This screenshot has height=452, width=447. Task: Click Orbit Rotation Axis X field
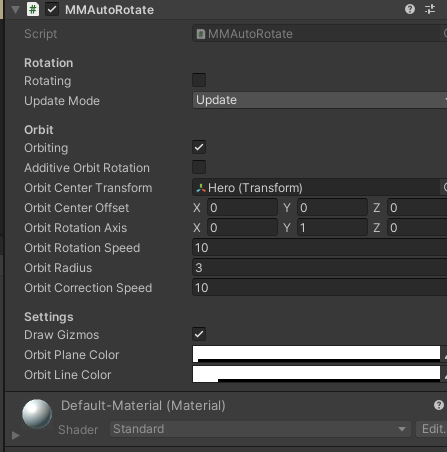click(x=242, y=228)
